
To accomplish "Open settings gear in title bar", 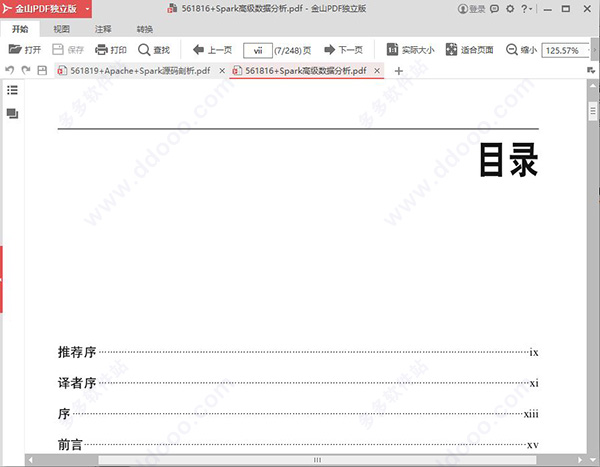I will (510, 8).
